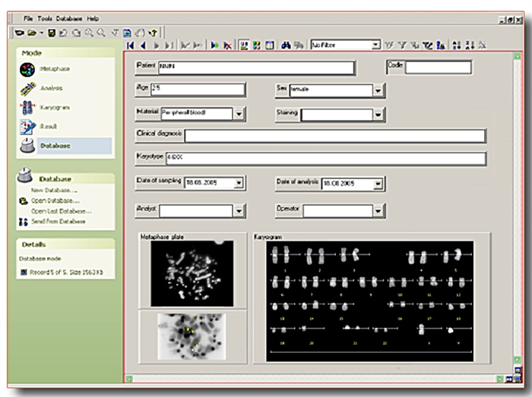Go to previous record arrow
The width and height of the screenshot is (532, 397).
point(144,46)
